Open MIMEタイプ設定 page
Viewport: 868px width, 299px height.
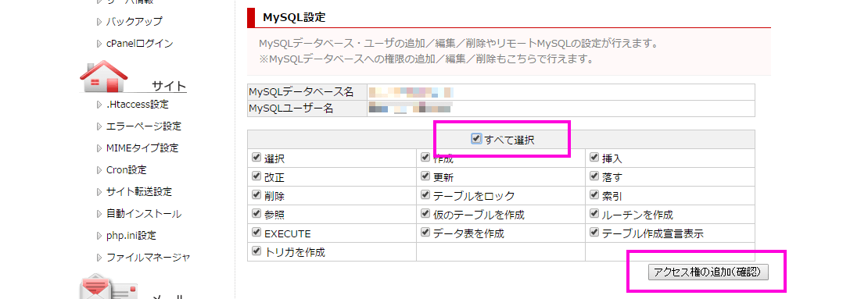point(142,148)
